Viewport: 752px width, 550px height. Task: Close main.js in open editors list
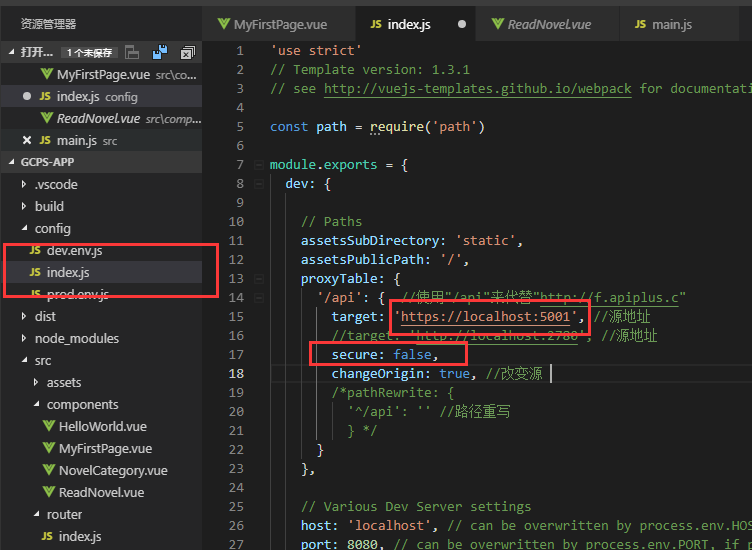click(x=27, y=140)
